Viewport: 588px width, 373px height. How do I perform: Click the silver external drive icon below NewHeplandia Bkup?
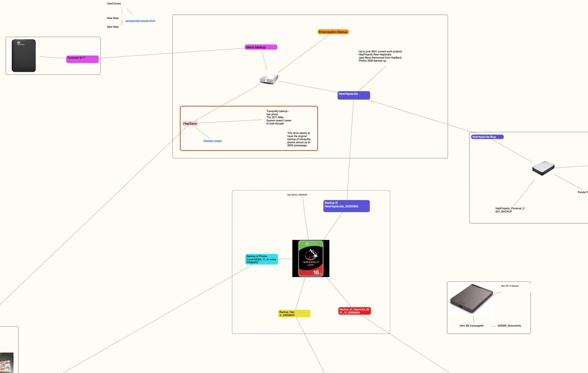[543, 168]
